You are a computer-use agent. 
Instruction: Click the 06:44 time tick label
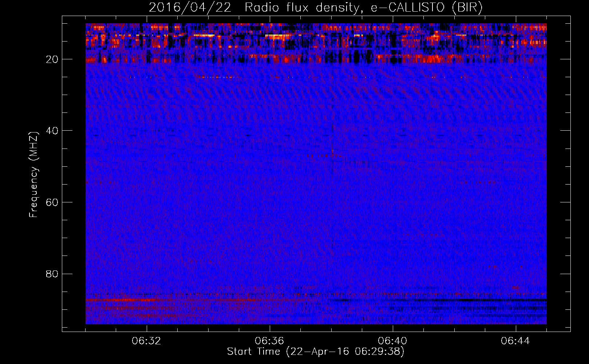[515, 341]
